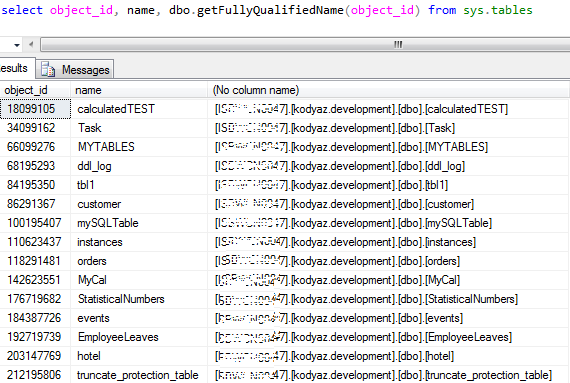Viewport: 570px width, 383px height.
Task: Select cell 66099276
Action: coord(35,147)
